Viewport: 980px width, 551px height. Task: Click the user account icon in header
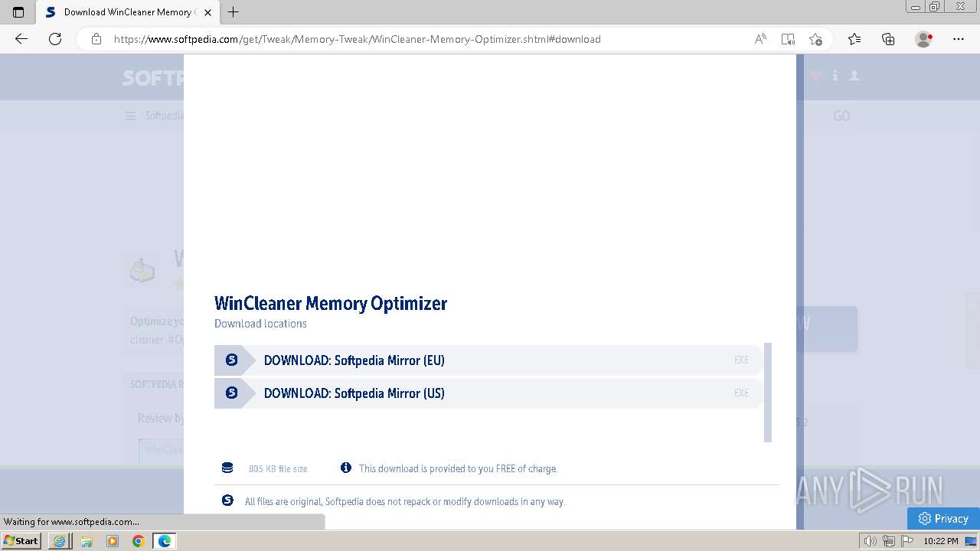[x=854, y=76]
